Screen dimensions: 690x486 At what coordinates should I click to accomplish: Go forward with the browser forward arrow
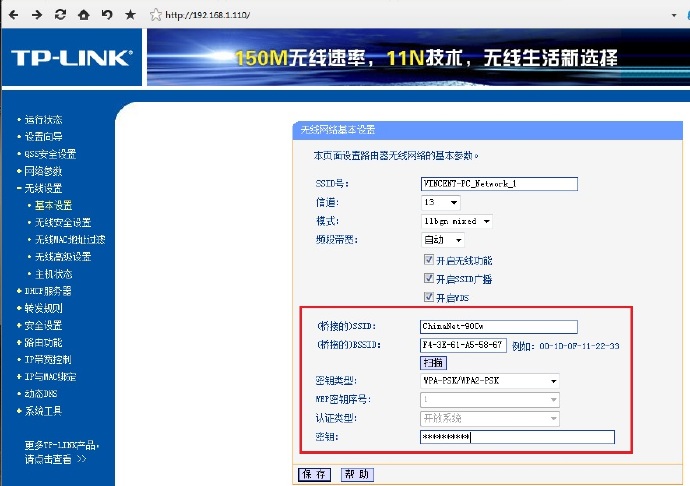(37, 15)
